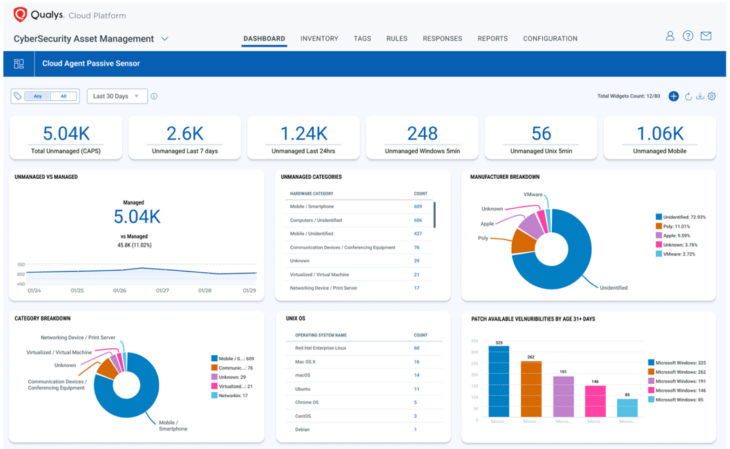Click the Unidentified 72.93% legend swatch

pyautogui.click(x=659, y=217)
